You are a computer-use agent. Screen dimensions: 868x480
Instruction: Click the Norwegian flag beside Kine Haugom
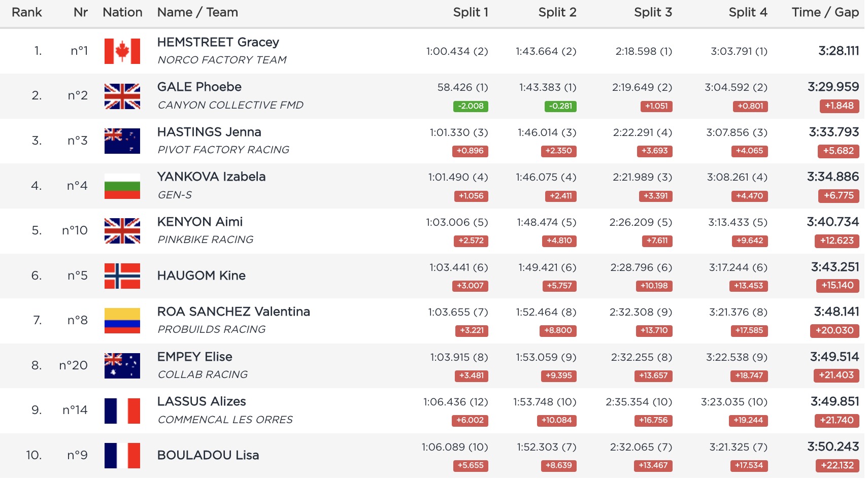(x=122, y=276)
